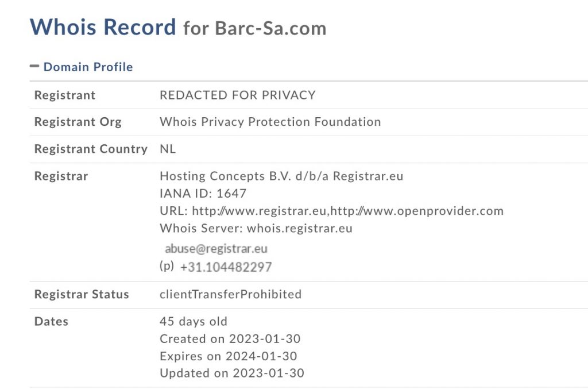Click the Expires on 2024-01-30 line
588x389 pixels.
click(228, 356)
